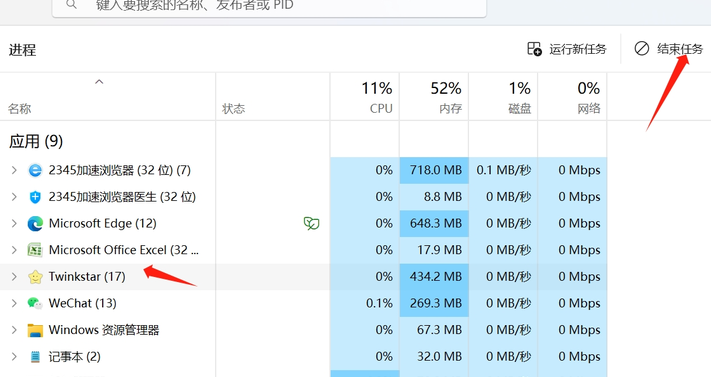Image resolution: width=711 pixels, height=377 pixels.
Task: Click the Twinkstar star icon
Action: 35,277
